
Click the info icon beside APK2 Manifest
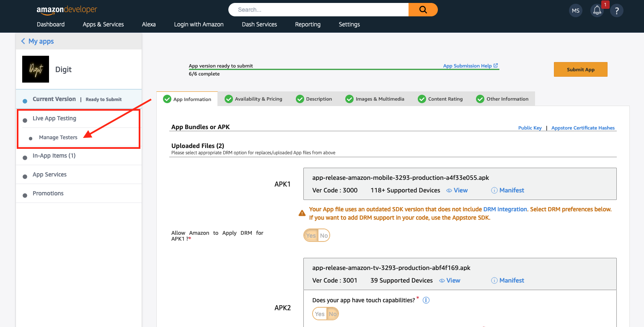[494, 280]
